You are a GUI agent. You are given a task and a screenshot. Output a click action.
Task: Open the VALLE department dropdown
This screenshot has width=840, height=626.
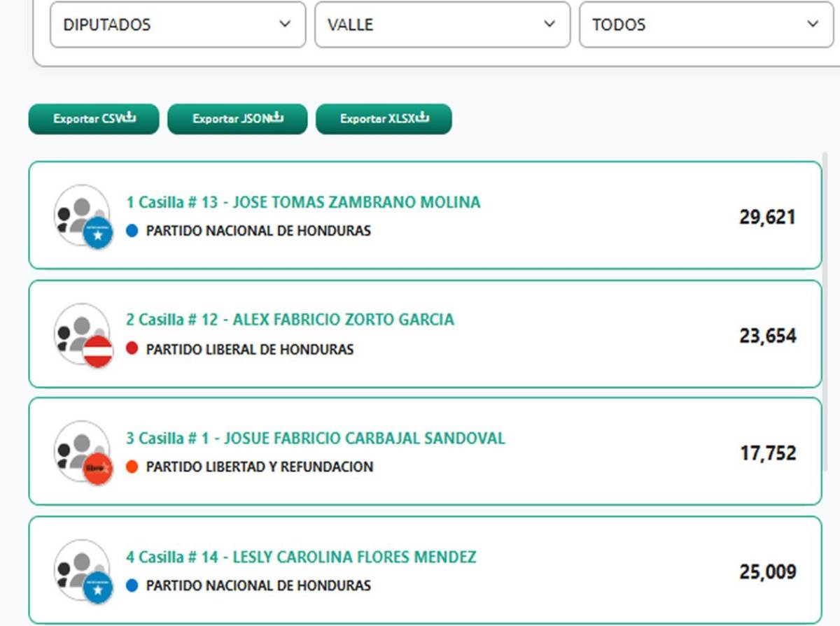pyautogui.click(x=442, y=24)
